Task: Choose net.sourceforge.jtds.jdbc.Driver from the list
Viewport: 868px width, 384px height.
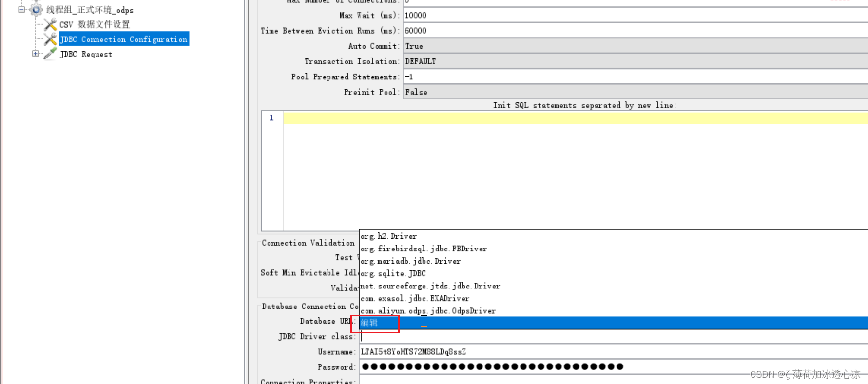Action: (x=614, y=286)
